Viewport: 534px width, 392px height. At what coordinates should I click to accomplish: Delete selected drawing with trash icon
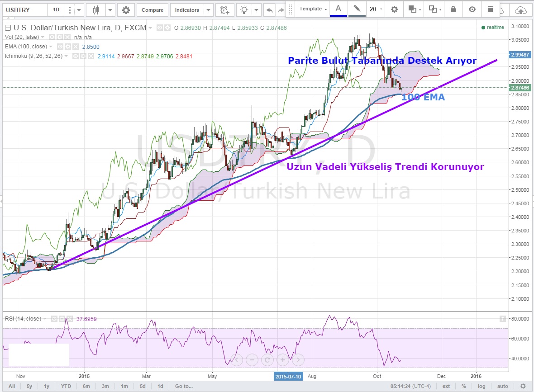(491, 9)
